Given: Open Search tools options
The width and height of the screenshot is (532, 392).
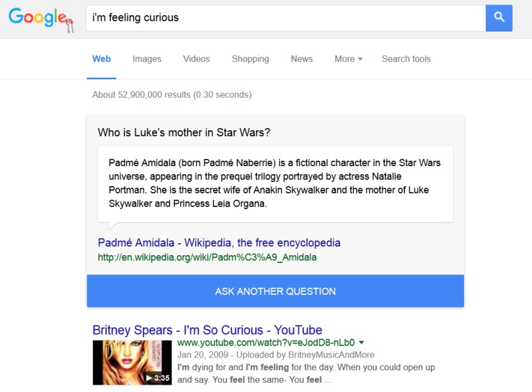Looking at the screenshot, I should (406, 59).
